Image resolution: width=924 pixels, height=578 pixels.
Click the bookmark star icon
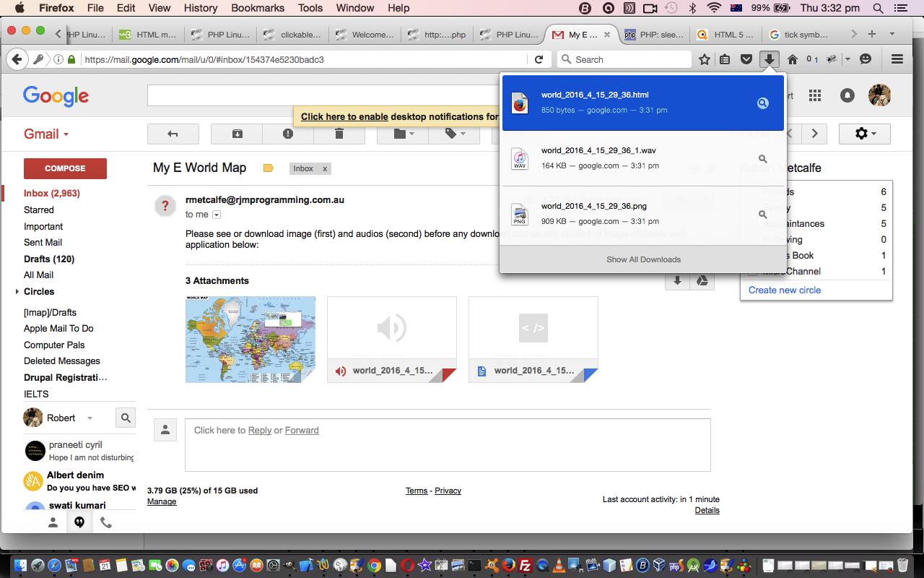pyautogui.click(x=705, y=59)
